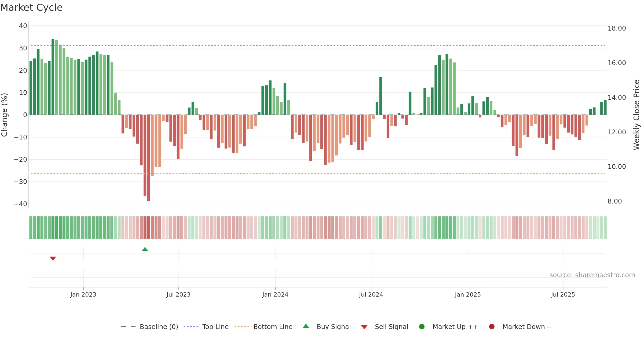Click the Change (%) axis title

[4, 115]
